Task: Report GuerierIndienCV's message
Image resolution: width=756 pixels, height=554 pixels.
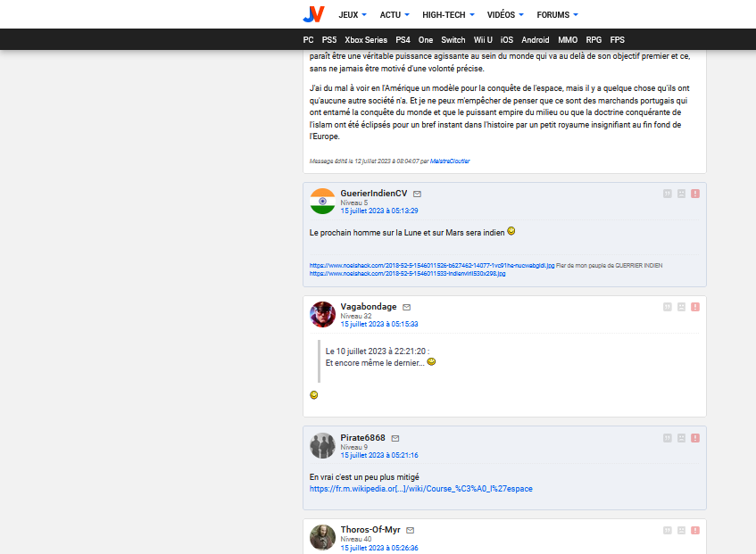Action: 695,194
